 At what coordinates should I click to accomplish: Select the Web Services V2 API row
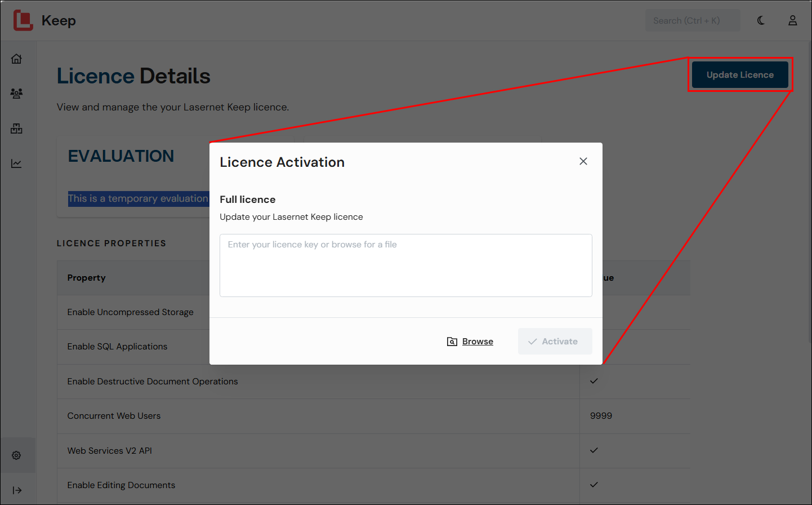(373, 451)
